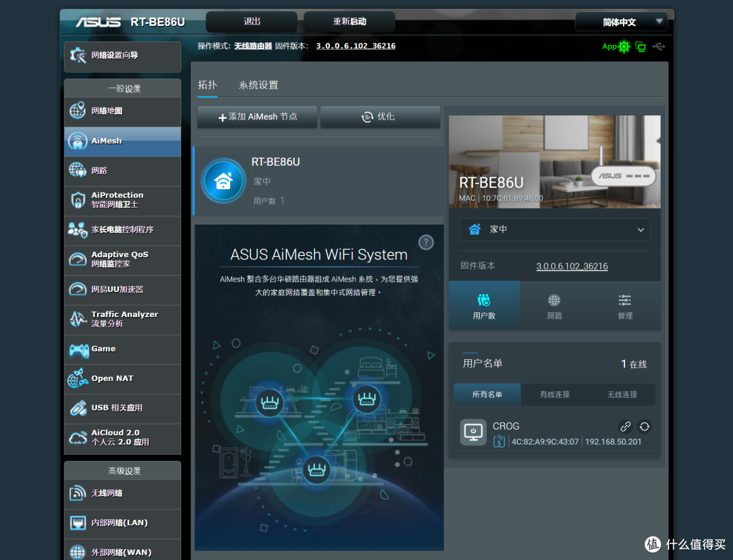Switch to the 拓扑 topology tab
733x560 pixels.
pyautogui.click(x=207, y=85)
